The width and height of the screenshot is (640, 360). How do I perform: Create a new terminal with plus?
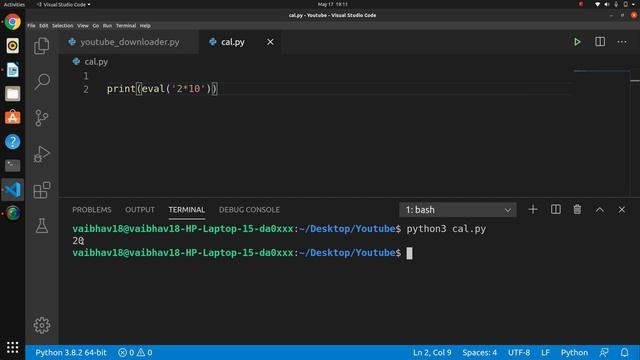click(x=533, y=209)
